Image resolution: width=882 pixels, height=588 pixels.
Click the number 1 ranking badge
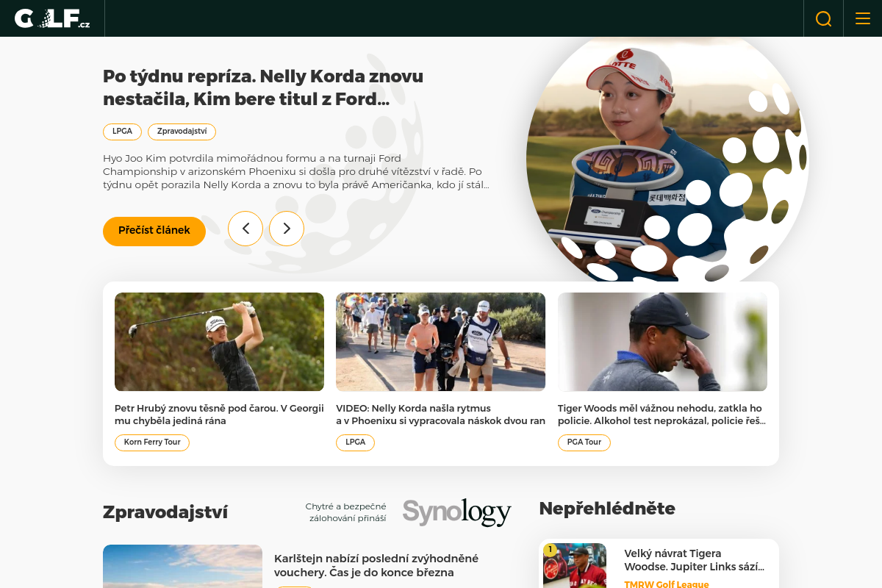pyautogui.click(x=550, y=549)
